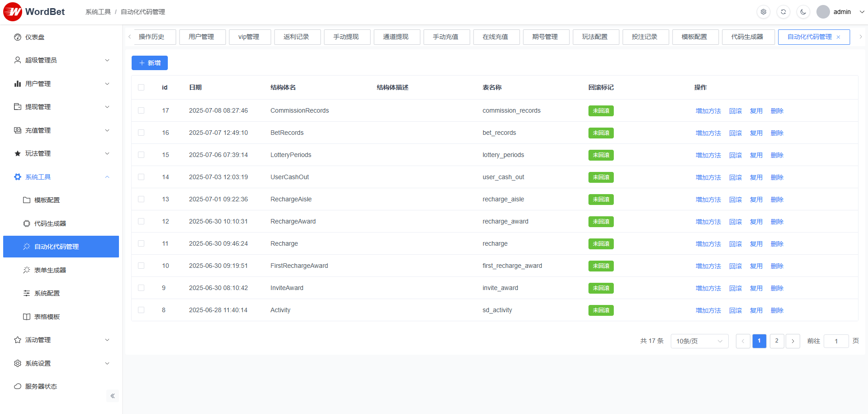Click the page jump input field

(836, 341)
